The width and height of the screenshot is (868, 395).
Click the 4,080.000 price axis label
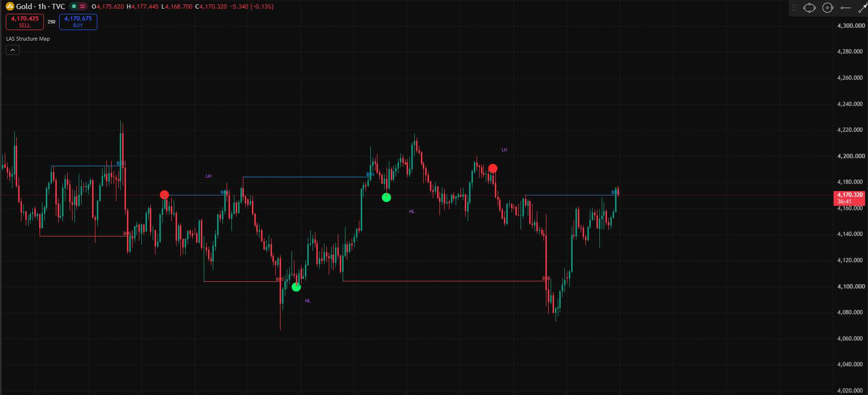[x=851, y=312]
